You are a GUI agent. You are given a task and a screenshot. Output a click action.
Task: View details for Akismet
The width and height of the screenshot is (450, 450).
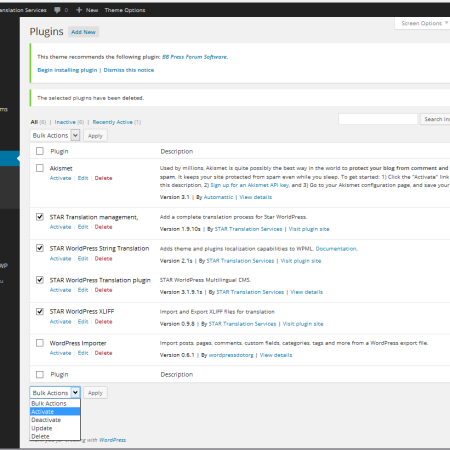[256, 197]
